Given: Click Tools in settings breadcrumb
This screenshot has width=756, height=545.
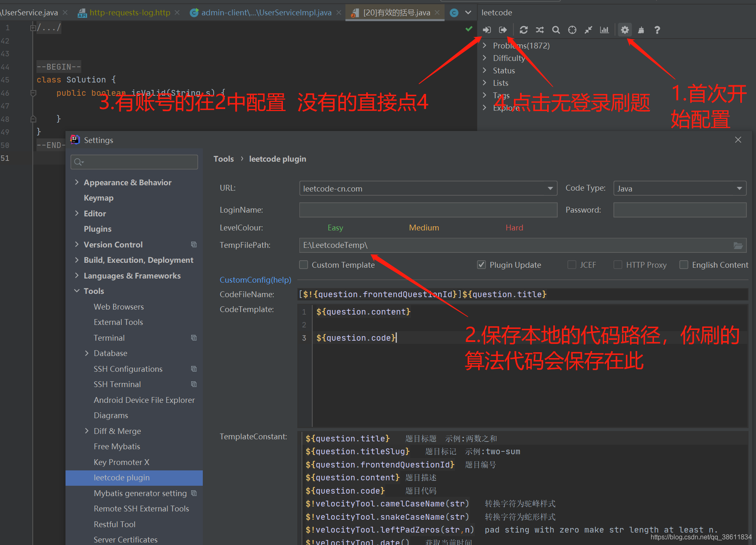Looking at the screenshot, I should (x=224, y=159).
